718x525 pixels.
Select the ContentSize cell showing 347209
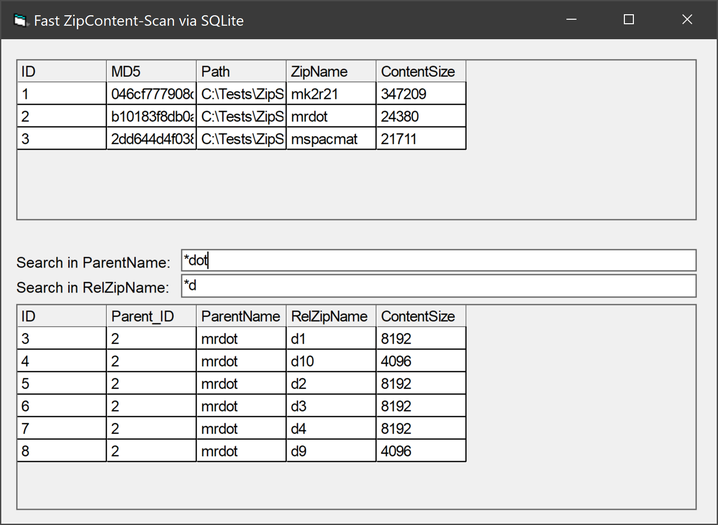pos(421,94)
